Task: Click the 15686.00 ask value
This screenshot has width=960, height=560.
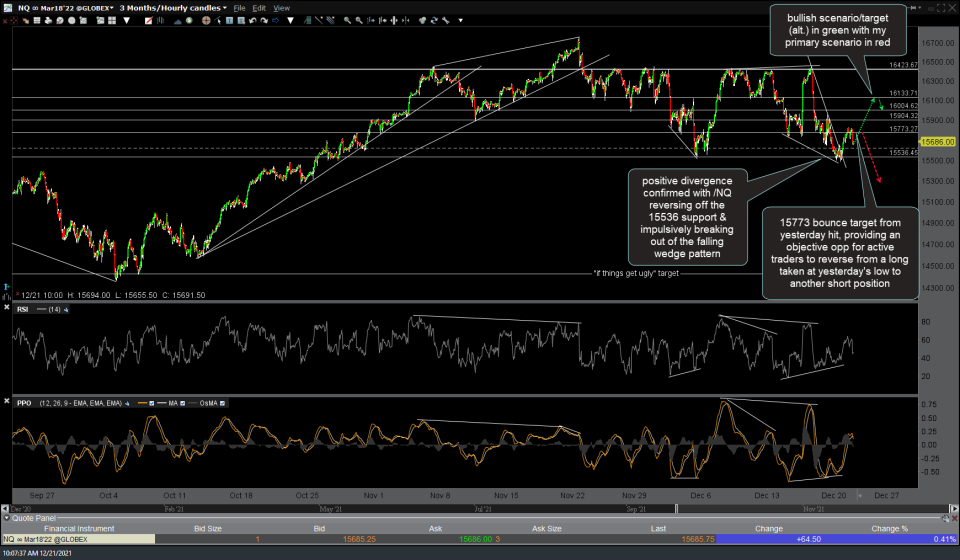Action: point(476,539)
